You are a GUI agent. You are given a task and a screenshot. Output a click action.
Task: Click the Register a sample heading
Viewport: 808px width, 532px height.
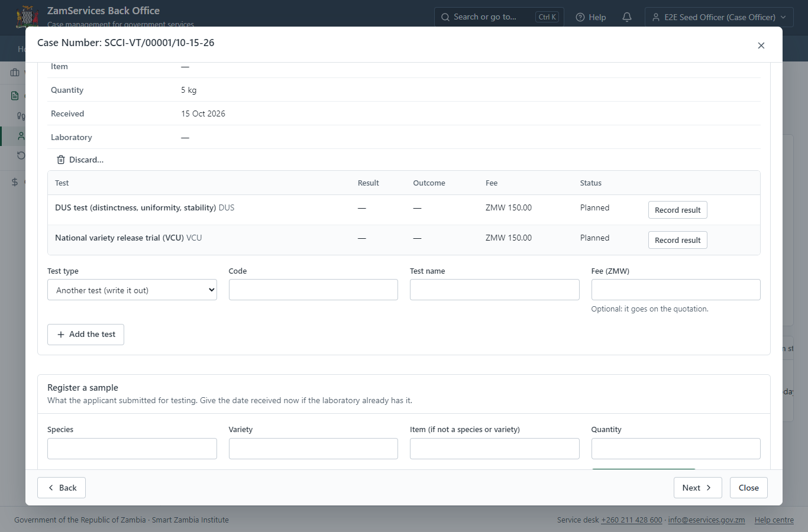pyautogui.click(x=83, y=388)
